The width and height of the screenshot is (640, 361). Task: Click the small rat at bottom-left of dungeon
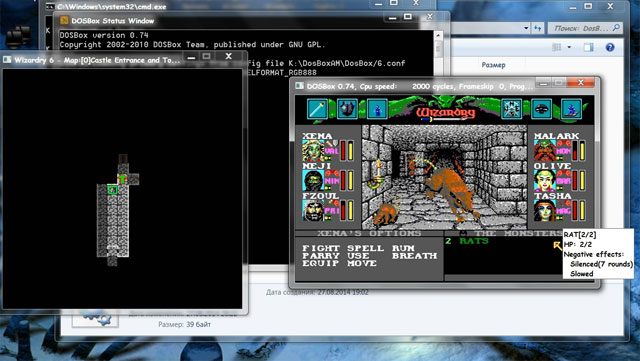click(386, 214)
